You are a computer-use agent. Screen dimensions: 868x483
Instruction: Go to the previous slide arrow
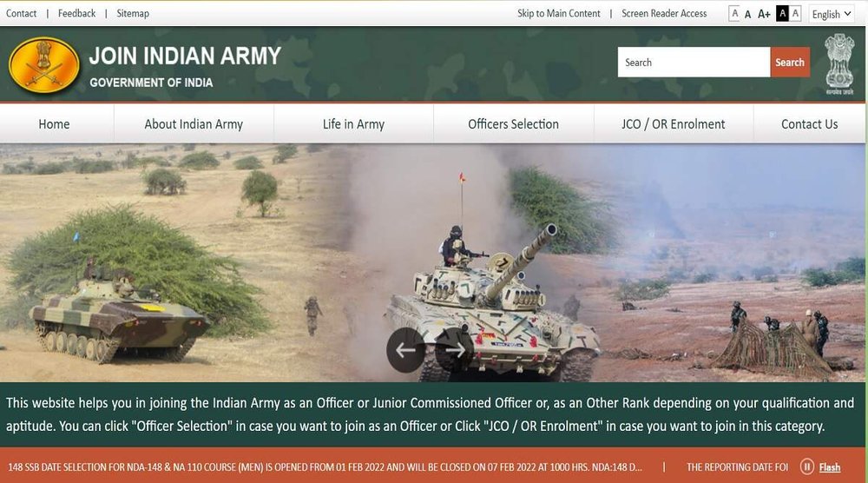pyautogui.click(x=405, y=349)
